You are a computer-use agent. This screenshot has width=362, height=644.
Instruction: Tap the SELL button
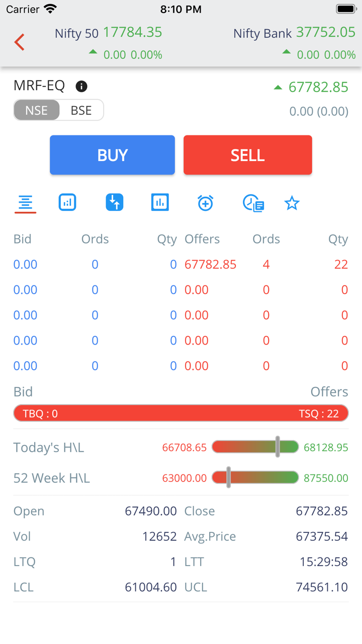247,155
